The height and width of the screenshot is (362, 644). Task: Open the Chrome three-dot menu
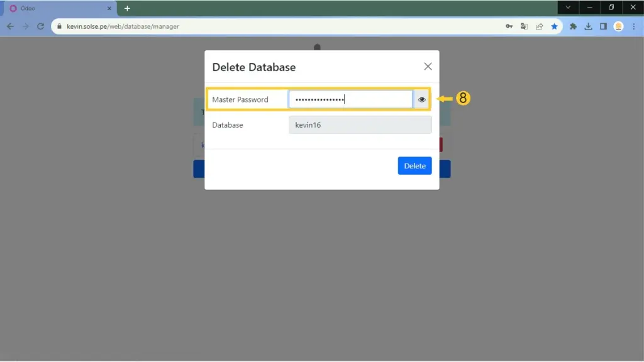633,26
